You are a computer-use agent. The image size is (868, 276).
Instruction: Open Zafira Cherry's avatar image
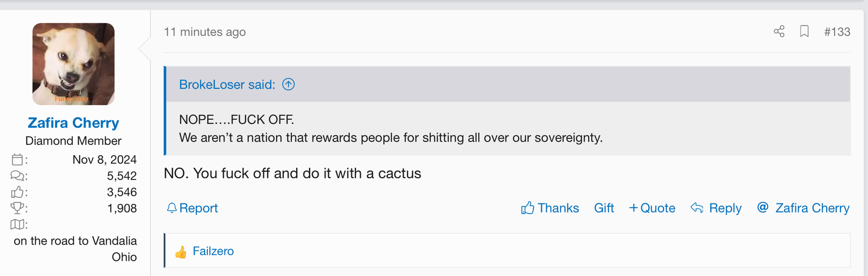pyautogui.click(x=73, y=64)
